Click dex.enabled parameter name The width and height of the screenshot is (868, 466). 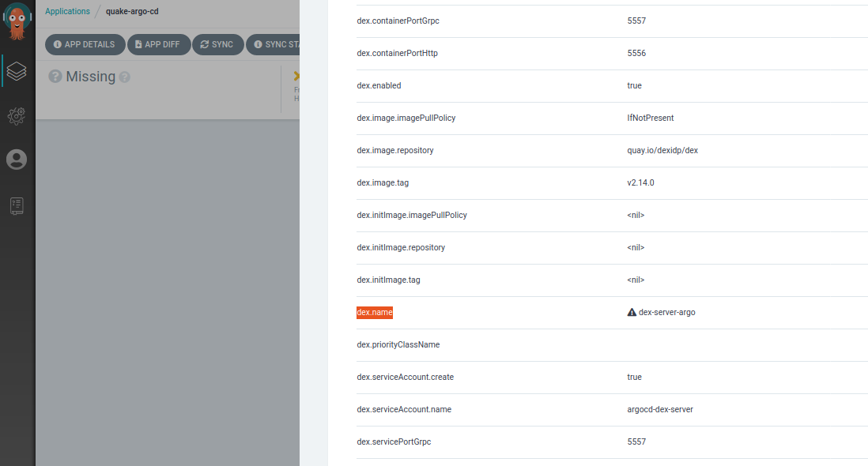pos(379,85)
